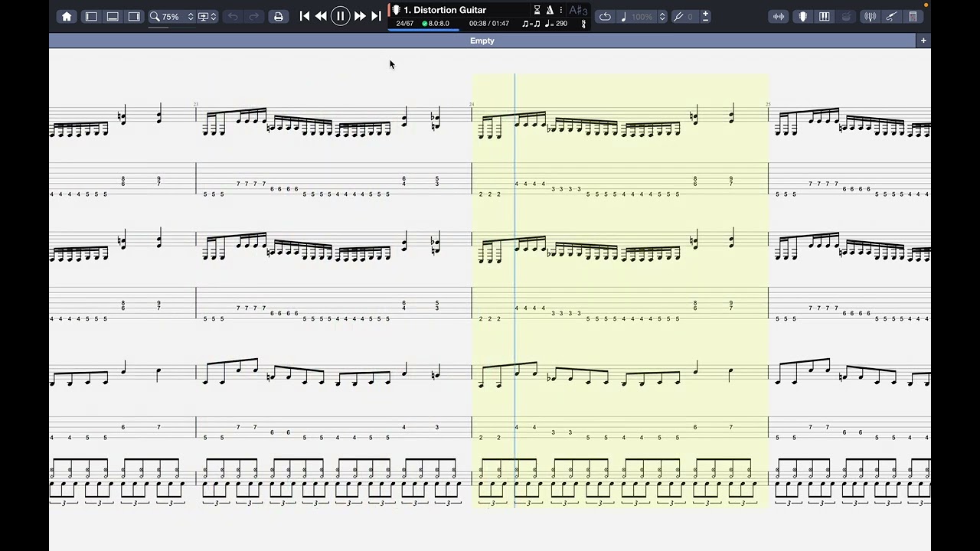Toggle the count-in hourglass
980x551 pixels.
(537, 10)
